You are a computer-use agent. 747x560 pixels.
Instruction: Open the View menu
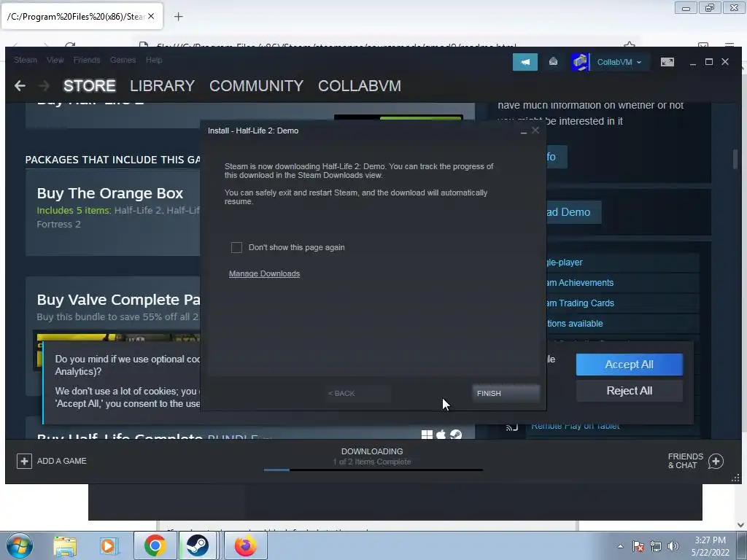[x=55, y=60]
